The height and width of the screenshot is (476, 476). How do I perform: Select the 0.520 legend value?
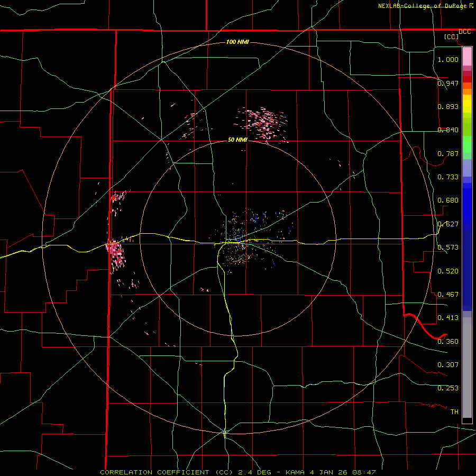click(x=448, y=271)
